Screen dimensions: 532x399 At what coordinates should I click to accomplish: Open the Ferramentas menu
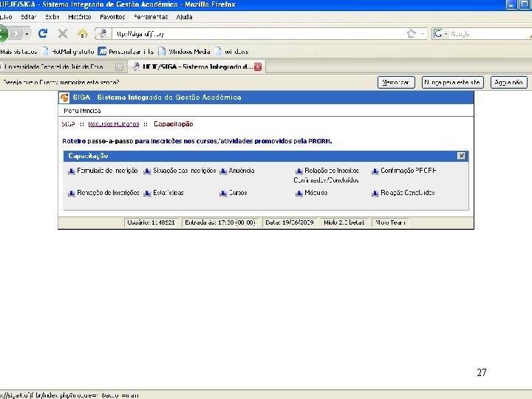(x=151, y=17)
